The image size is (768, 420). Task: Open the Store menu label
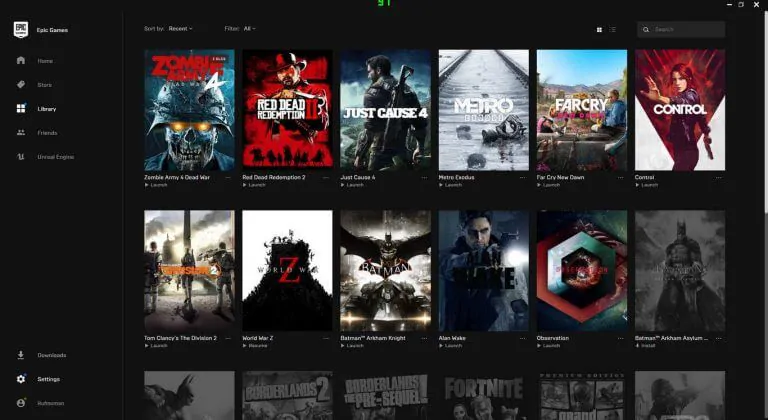[45, 85]
